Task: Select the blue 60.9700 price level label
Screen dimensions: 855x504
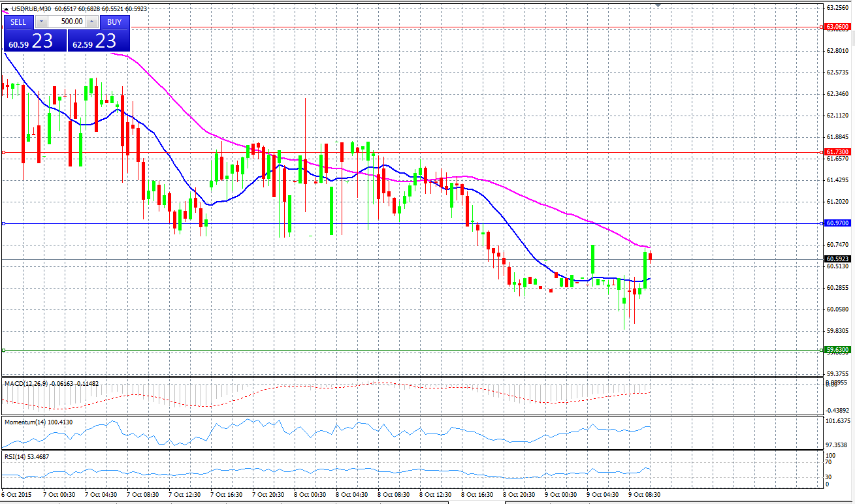Action: [x=837, y=223]
